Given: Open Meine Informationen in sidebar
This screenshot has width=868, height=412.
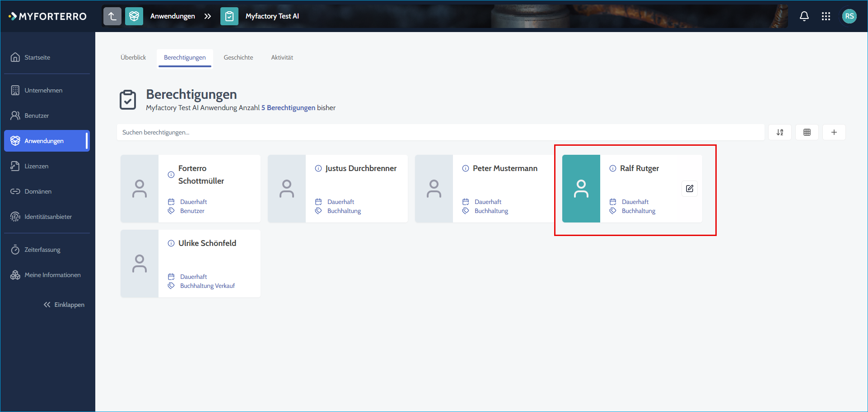Looking at the screenshot, I should 47,275.
